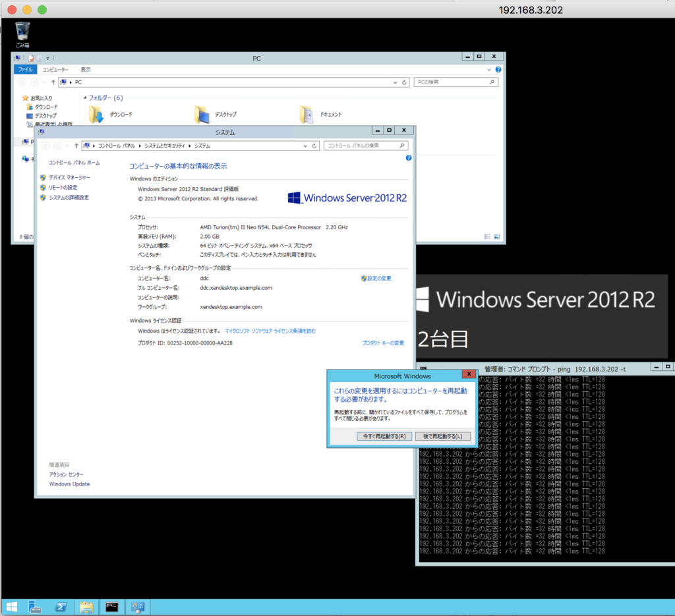Open Advanced system settings link
The width and height of the screenshot is (675, 616).
(69, 198)
